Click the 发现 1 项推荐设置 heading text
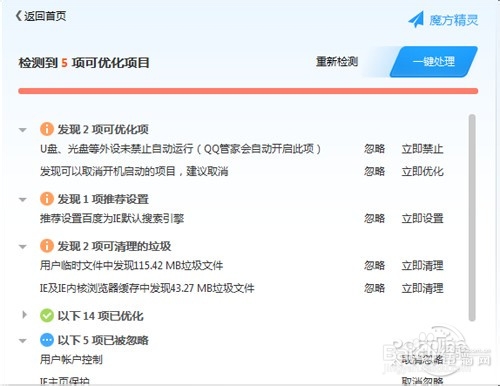This screenshot has width=500, height=386. 103,199
